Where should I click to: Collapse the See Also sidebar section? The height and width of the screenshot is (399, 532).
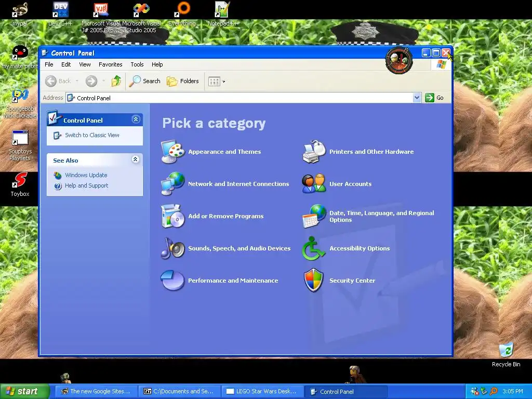click(136, 159)
